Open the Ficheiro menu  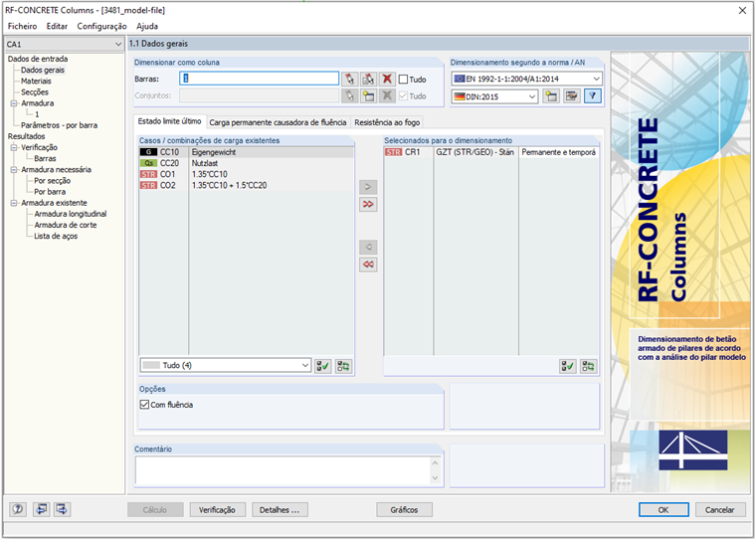22,26
